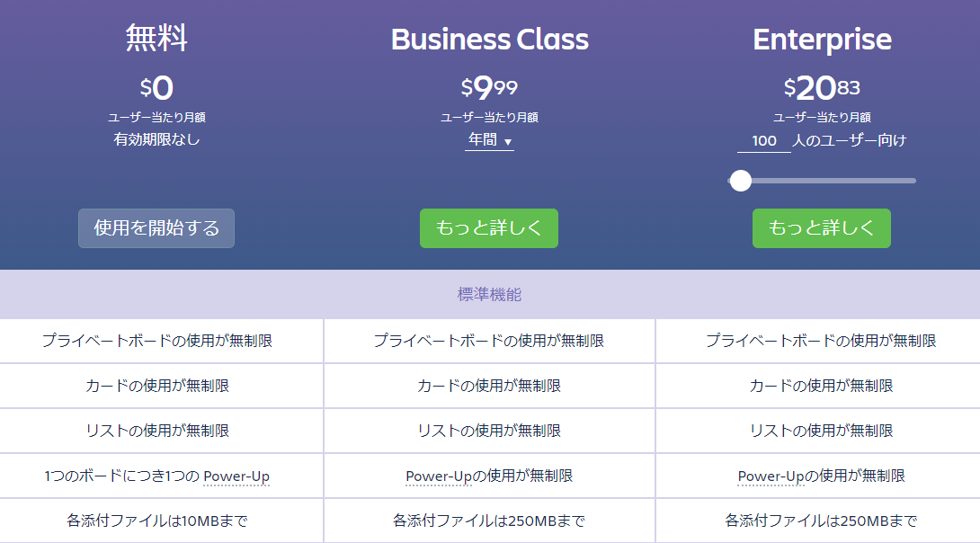Open the 年間 billing period dropdown
The width and height of the screenshot is (980, 543).
point(489,140)
